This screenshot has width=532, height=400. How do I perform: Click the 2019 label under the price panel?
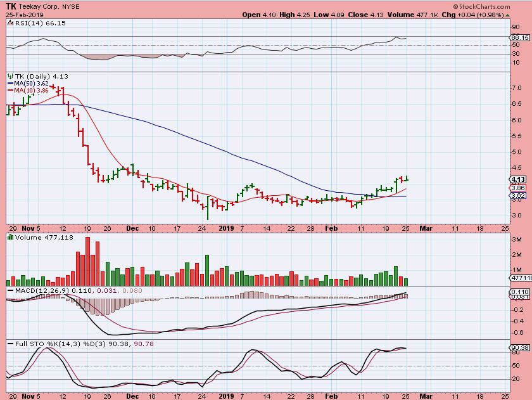[226, 228]
